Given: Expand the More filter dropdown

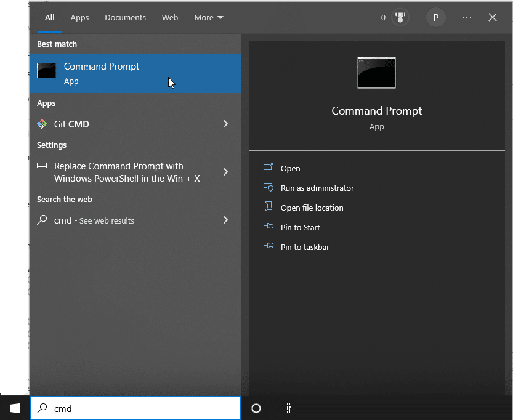Looking at the screenshot, I should (209, 18).
